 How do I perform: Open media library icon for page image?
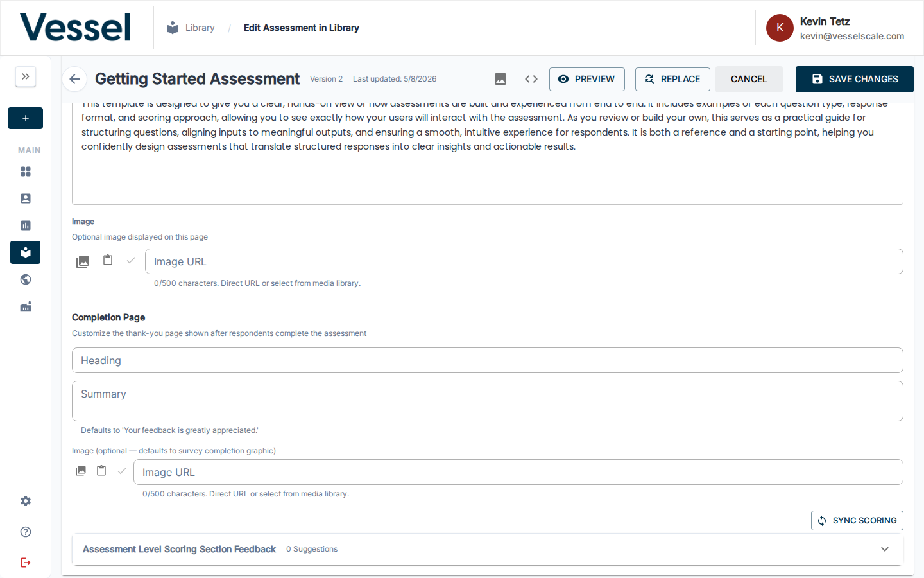tap(83, 261)
